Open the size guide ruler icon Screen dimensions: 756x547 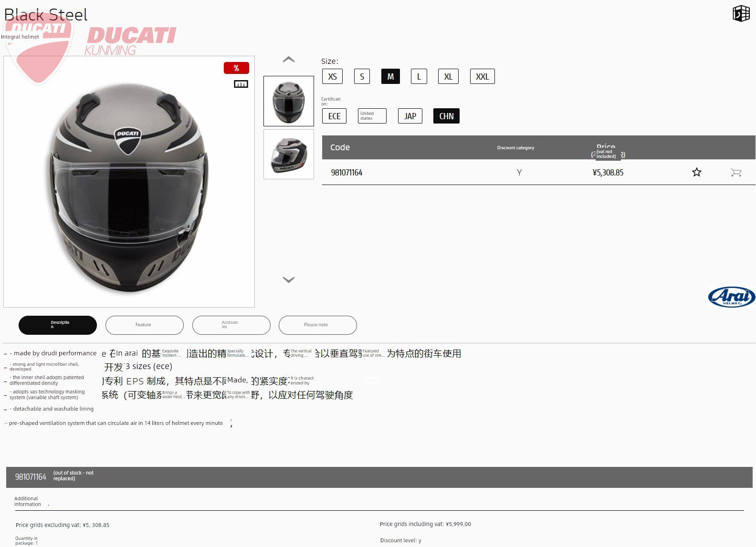click(241, 84)
